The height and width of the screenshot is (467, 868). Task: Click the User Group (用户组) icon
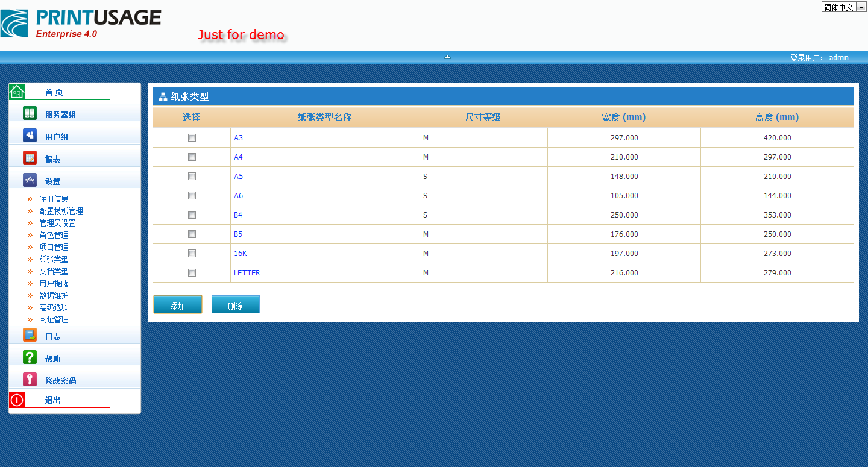[x=30, y=136]
